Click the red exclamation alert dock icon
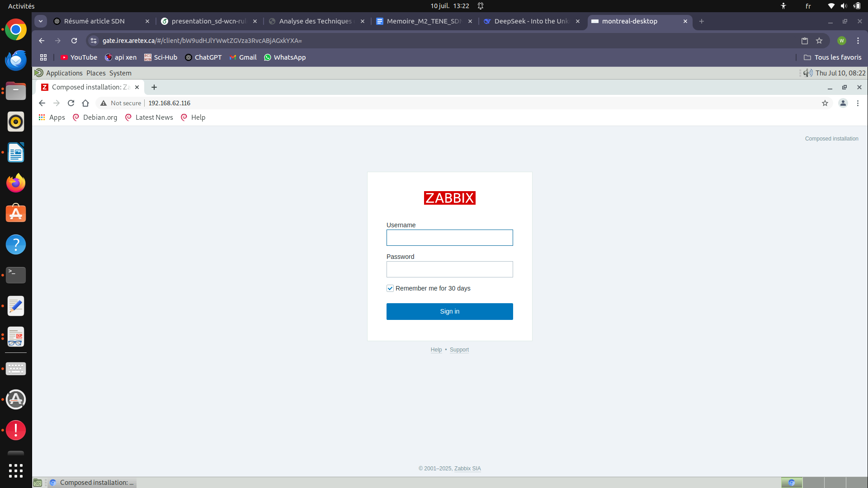 [x=16, y=430]
